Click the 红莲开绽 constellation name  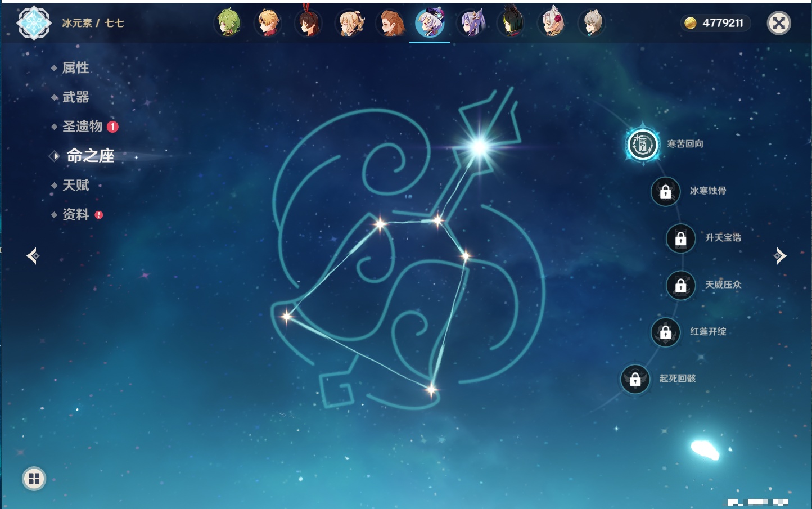(708, 331)
